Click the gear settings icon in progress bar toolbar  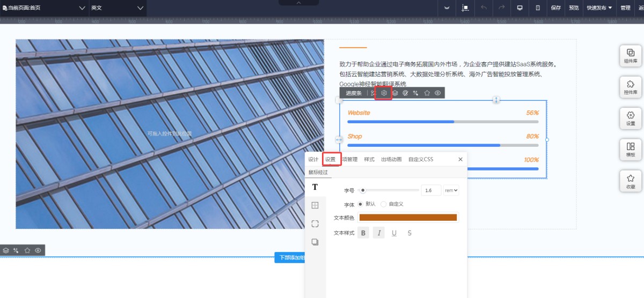[x=384, y=93]
